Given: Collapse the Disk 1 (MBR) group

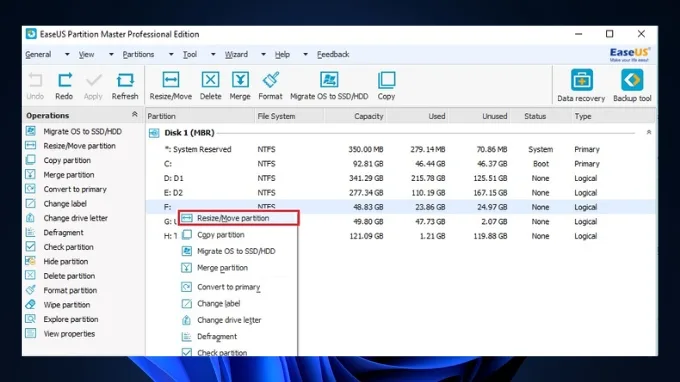Looking at the screenshot, I should click(x=649, y=132).
